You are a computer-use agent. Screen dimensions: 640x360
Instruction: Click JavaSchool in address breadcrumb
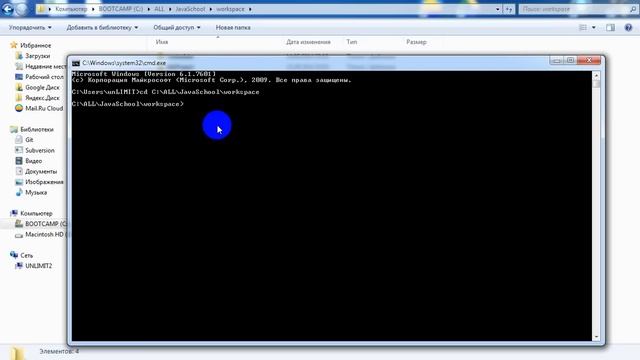[x=190, y=9]
